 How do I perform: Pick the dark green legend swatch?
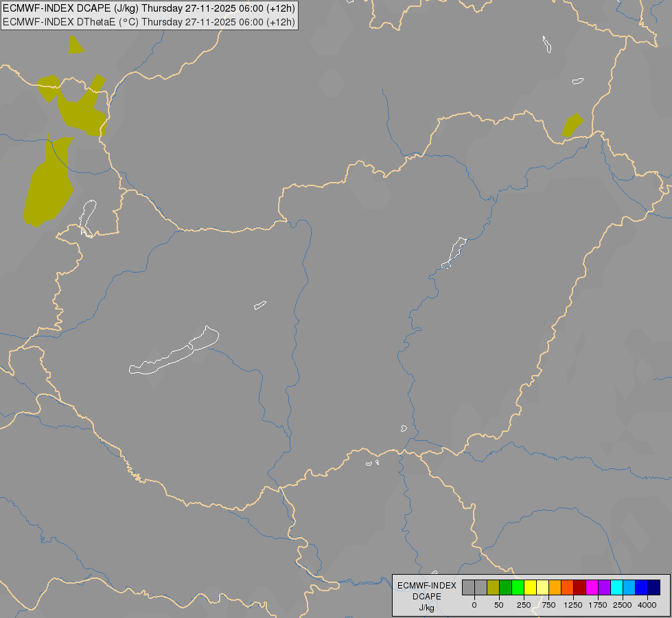pyautogui.click(x=505, y=588)
